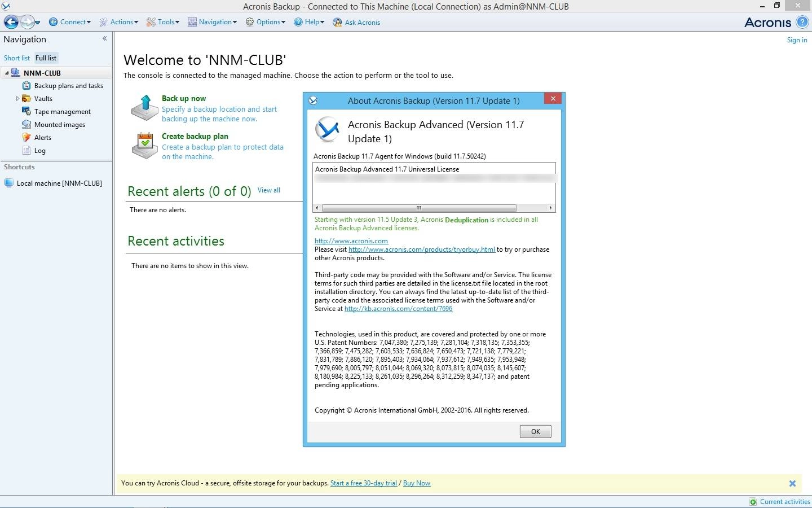Collapse the Navigation pane with double chevron
The height and width of the screenshot is (508, 812).
[x=104, y=39]
